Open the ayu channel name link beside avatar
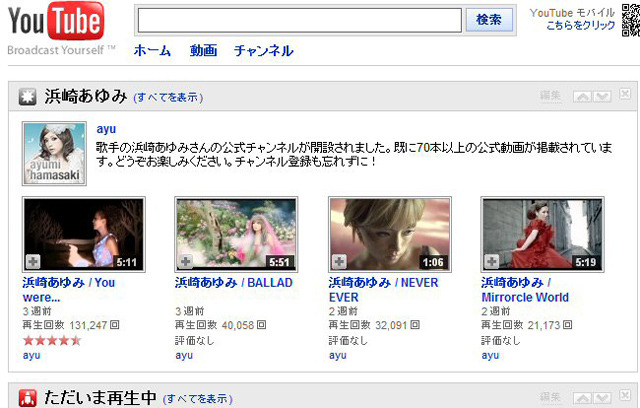Screen dimensions: 640x408 (x=106, y=129)
